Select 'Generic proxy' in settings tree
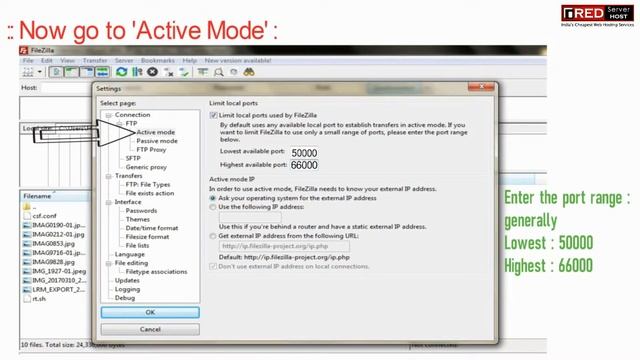640x360 pixels. pyautogui.click(x=146, y=167)
